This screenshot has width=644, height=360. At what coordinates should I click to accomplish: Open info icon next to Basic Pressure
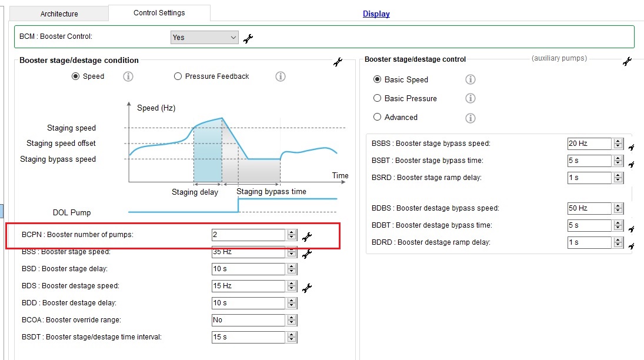[471, 98]
